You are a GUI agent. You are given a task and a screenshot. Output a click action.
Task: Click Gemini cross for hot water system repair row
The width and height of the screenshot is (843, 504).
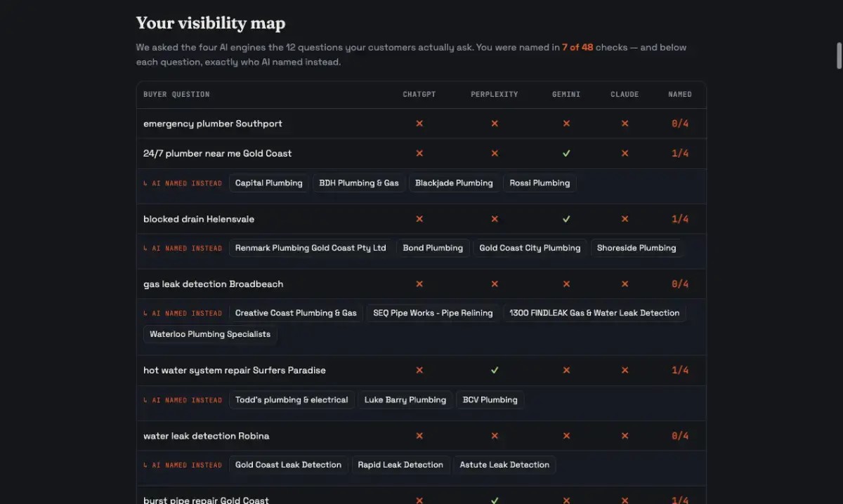[x=566, y=370]
